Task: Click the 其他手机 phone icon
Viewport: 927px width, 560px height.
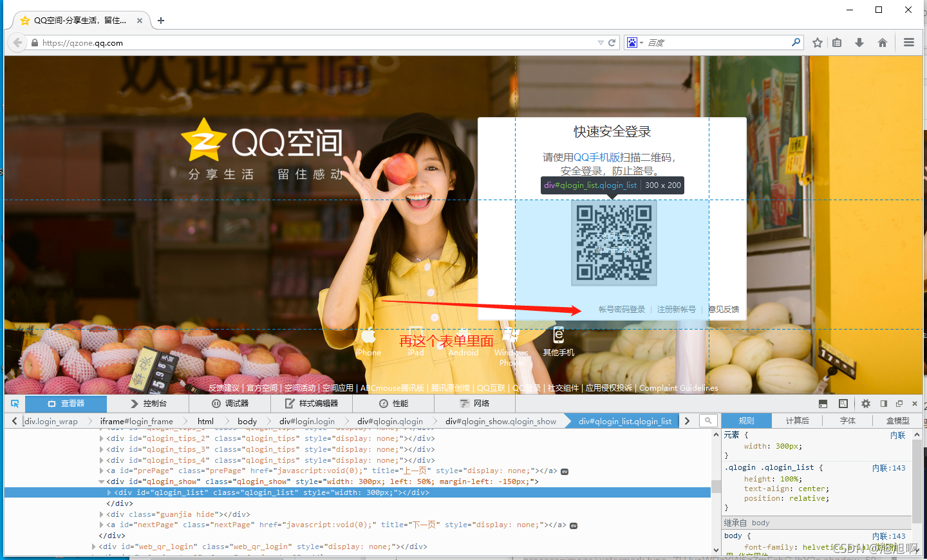Action: tap(558, 335)
